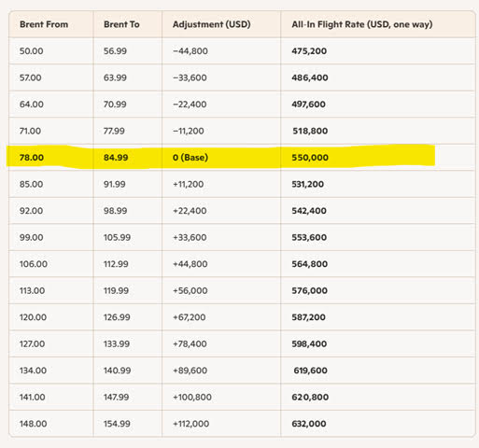
Task: Select the highlighted Brent To 84.99
Action: point(116,158)
